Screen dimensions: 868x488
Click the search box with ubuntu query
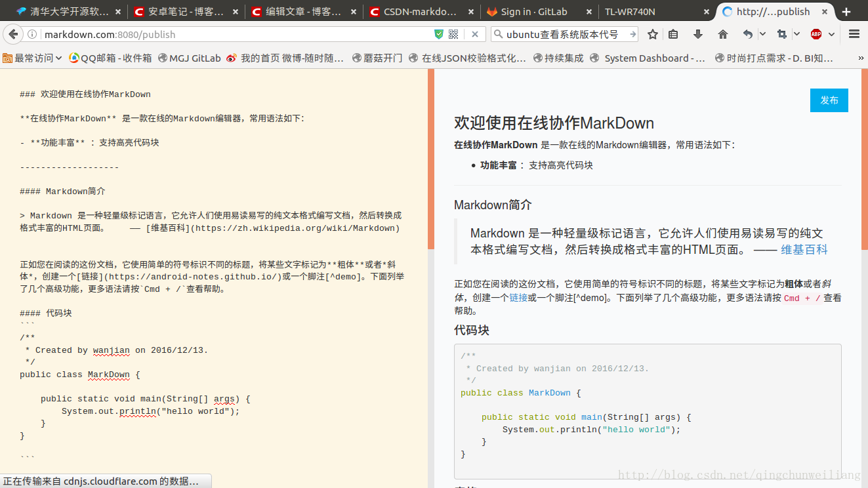point(564,34)
